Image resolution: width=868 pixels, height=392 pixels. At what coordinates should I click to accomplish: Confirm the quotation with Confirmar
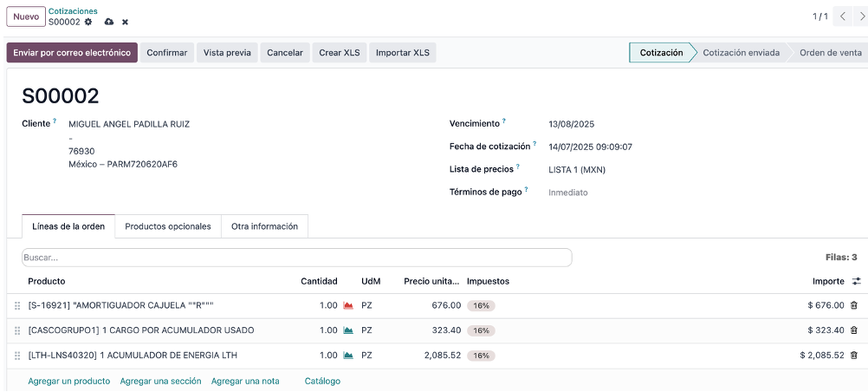[167, 53]
